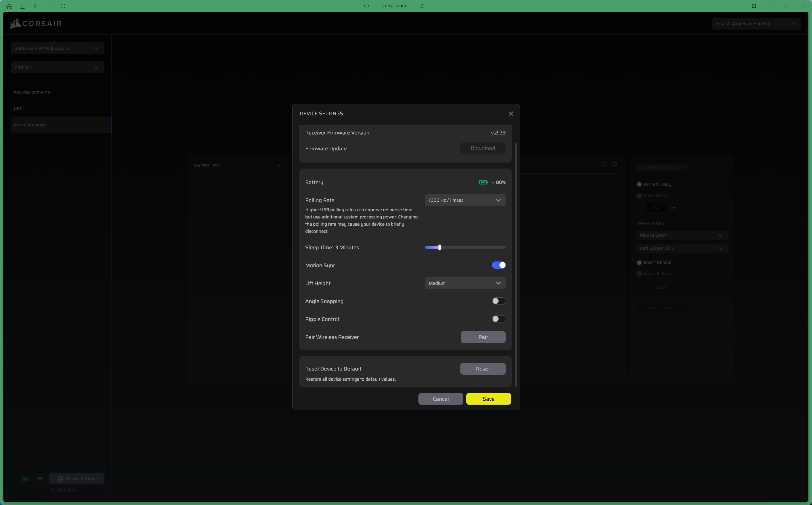Viewport: 812px width, 505px height.
Task: Open the Polling Rate dropdown
Action: click(x=465, y=200)
